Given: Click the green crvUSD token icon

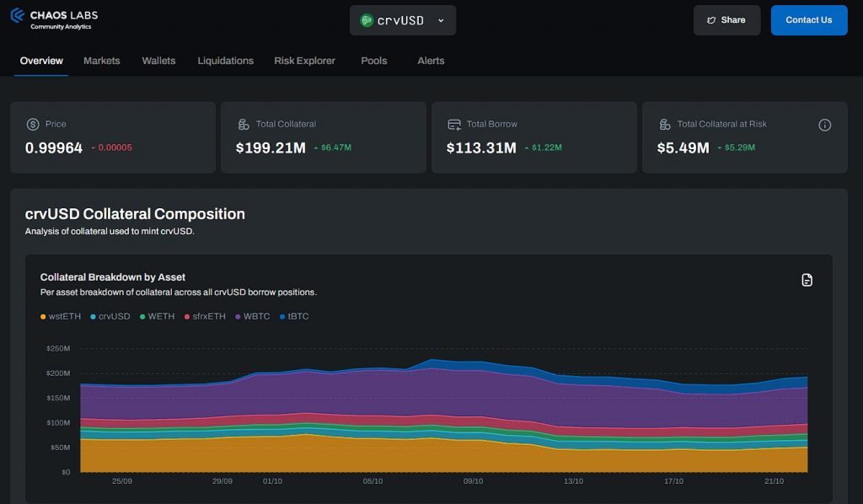Looking at the screenshot, I should [x=367, y=20].
